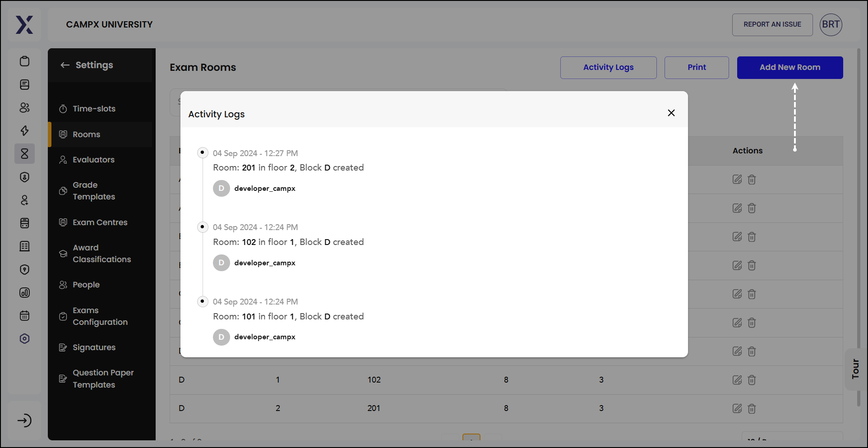The height and width of the screenshot is (448, 868).
Task: Select the hourglass exams icon in left rail
Action: pos(25,154)
